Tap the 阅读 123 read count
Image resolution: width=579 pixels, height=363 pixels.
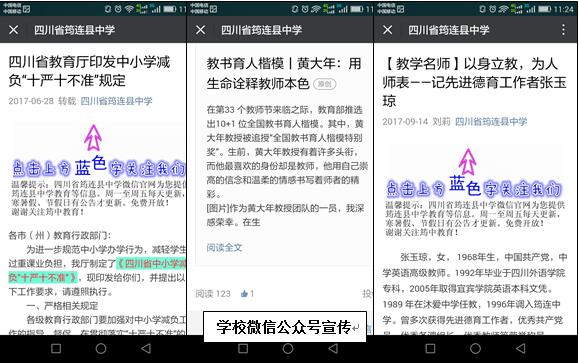[213, 294]
